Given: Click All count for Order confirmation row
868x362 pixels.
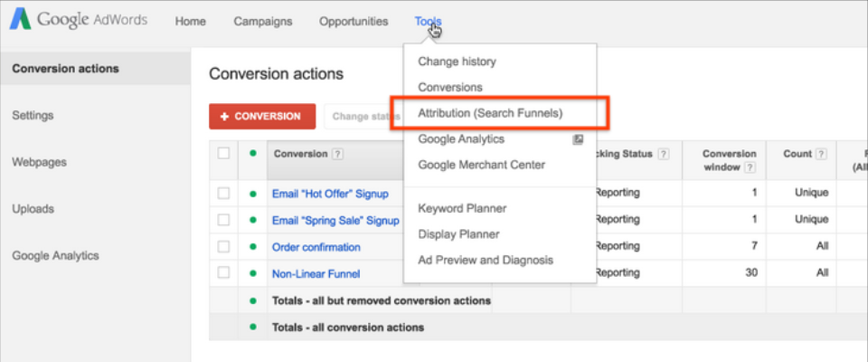Looking at the screenshot, I should [822, 247].
